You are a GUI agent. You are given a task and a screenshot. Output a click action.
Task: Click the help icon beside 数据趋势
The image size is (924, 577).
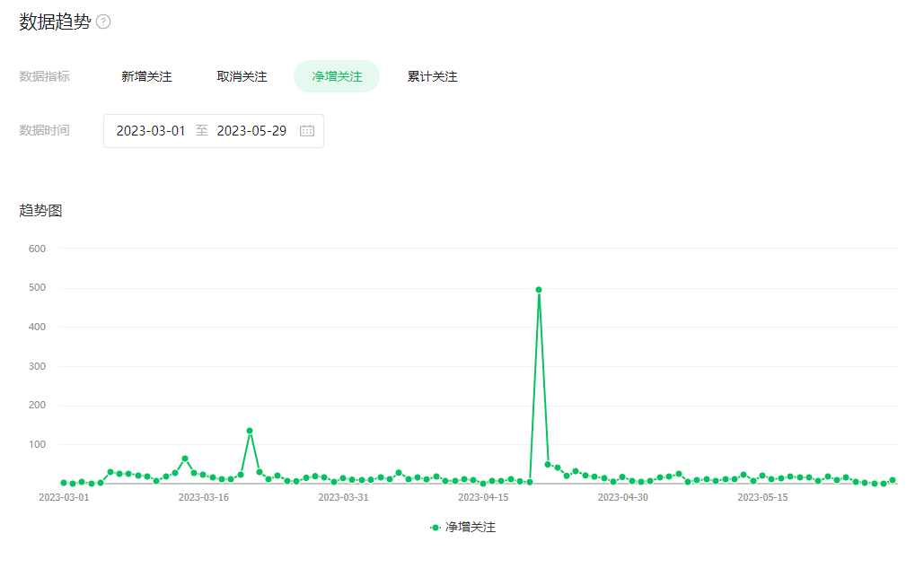pos(103,22)
